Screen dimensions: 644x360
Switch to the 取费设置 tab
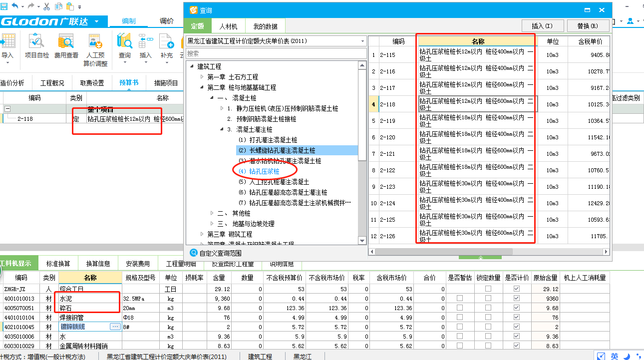92,83
